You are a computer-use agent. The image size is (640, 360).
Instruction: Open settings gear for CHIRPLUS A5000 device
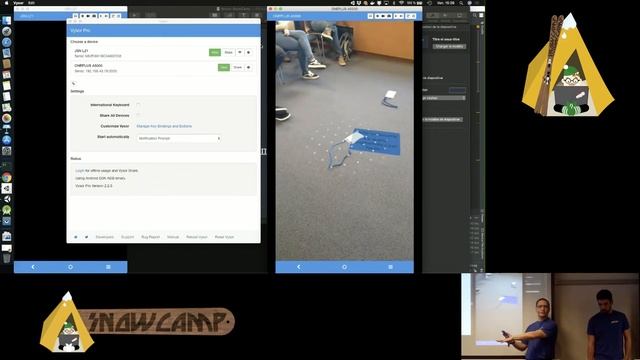coord(249,67)
